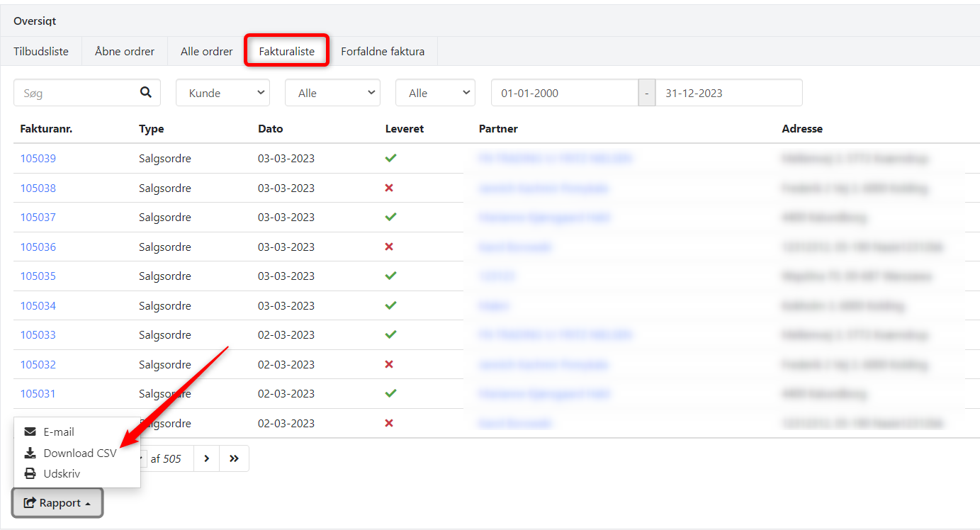Click the Udskriv printer icon
The width and height of the screenshot is (980, 530).
click(x=30, y=473)
